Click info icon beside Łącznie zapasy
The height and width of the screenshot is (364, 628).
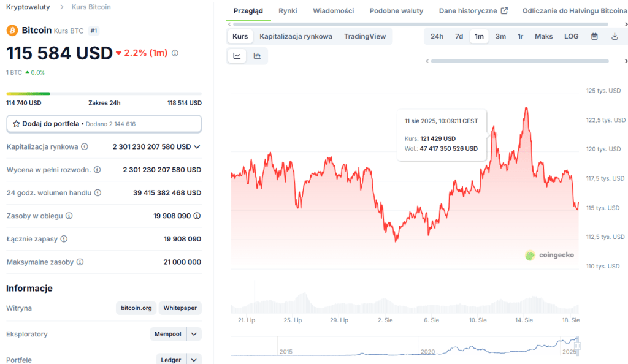[x=64, y=239]
